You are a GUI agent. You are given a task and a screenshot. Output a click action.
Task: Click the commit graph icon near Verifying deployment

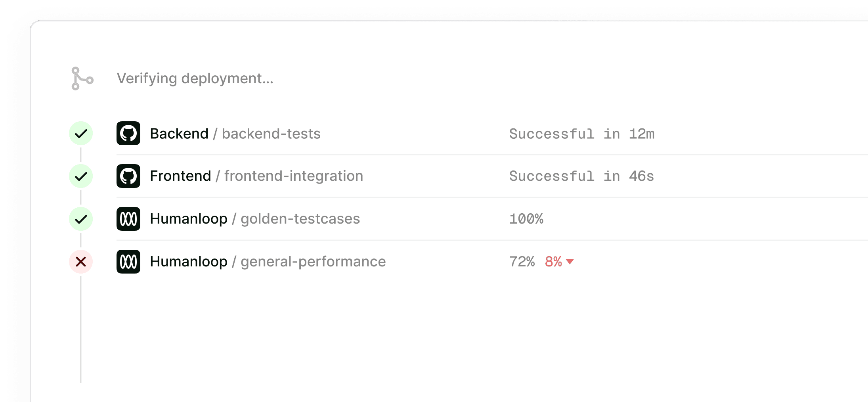click(x=81, y=78)
